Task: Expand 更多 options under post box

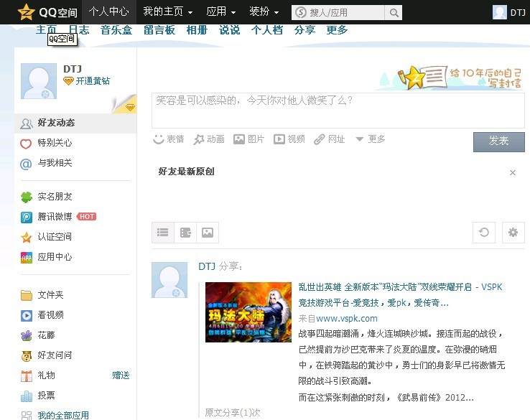Action: tap(371, 139)
